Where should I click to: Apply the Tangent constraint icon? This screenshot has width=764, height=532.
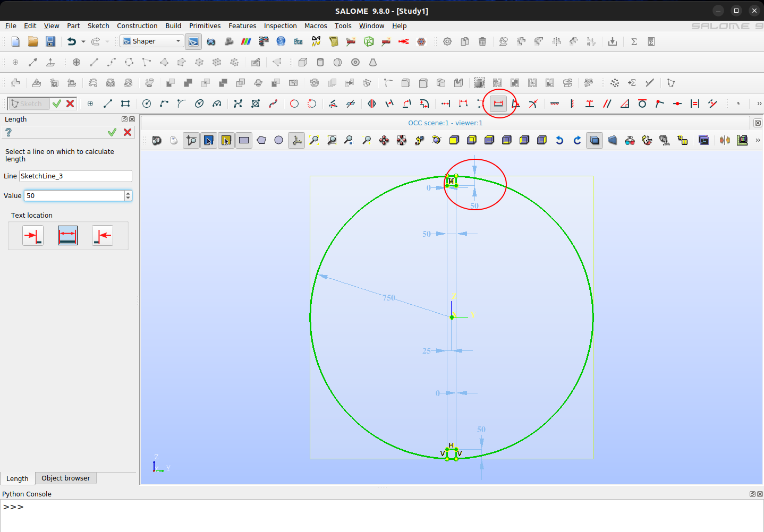(642, 104)
